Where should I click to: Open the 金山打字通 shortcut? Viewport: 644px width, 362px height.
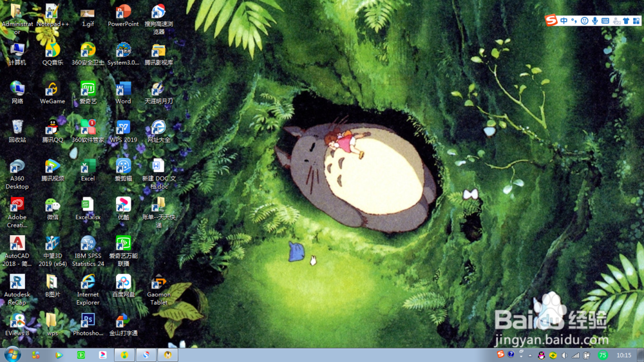tap(123, 325)
